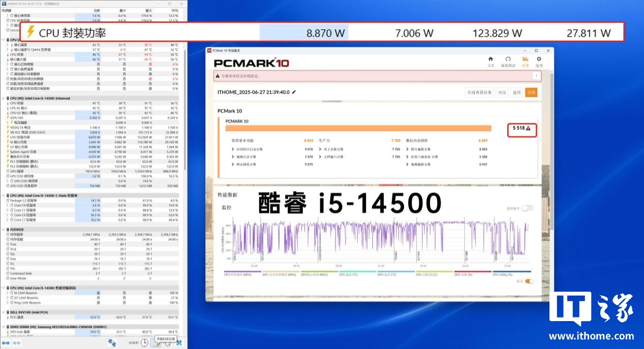Click the warning triangle beside score 5 518
This screenshot has height=349, width=644.
(x=528, y=129)
